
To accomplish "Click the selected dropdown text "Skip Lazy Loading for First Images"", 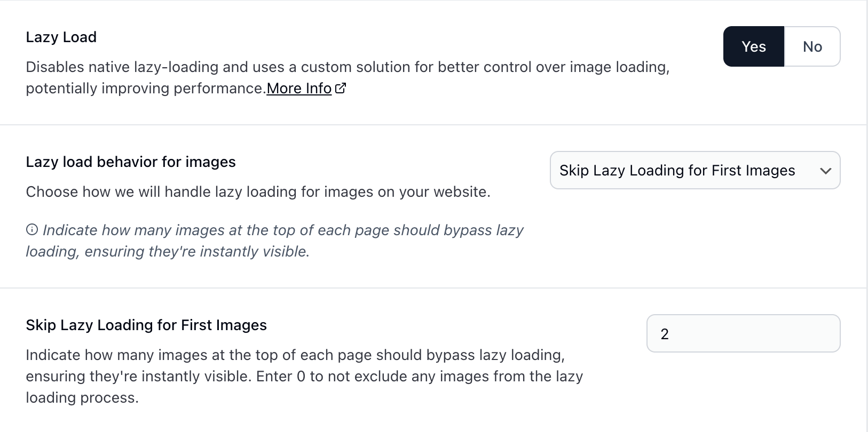I will (x=677, y=171).
